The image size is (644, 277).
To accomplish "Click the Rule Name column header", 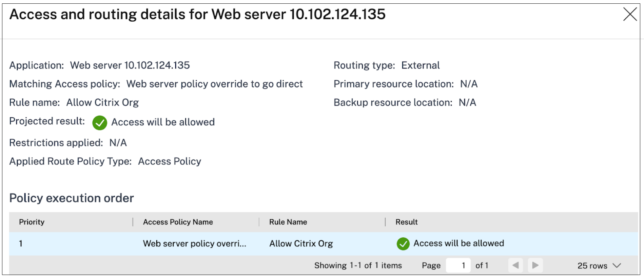I will [288, 222].
